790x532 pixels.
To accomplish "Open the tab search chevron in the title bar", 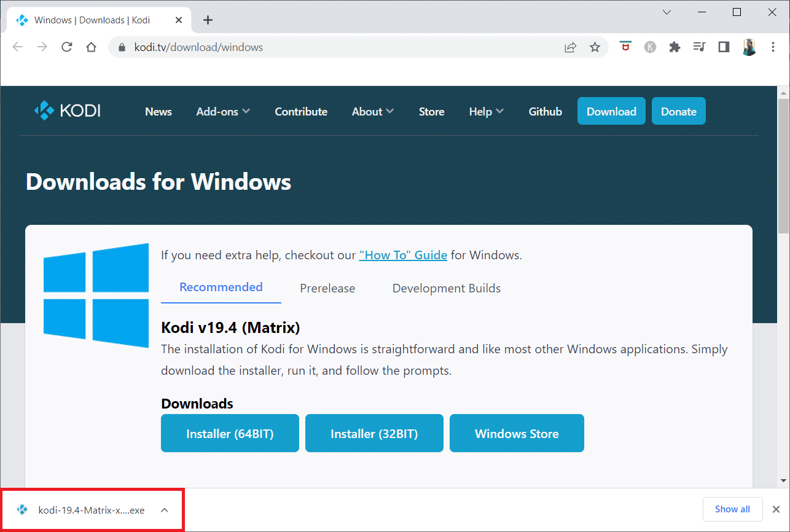I will tap(667, 12).
